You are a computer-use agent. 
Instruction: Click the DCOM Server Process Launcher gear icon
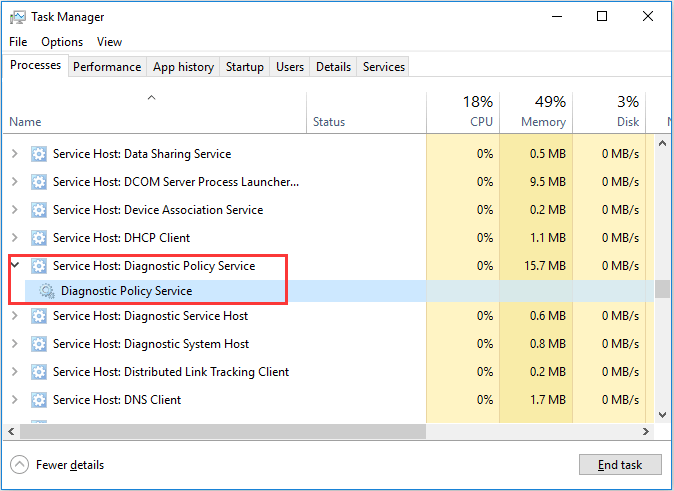39,182
